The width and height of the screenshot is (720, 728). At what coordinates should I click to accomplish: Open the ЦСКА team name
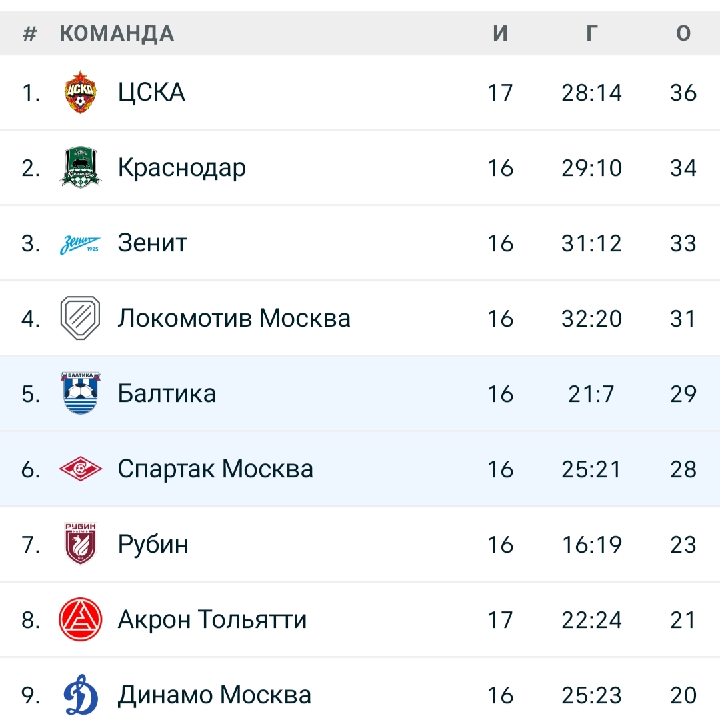point(151,92)
